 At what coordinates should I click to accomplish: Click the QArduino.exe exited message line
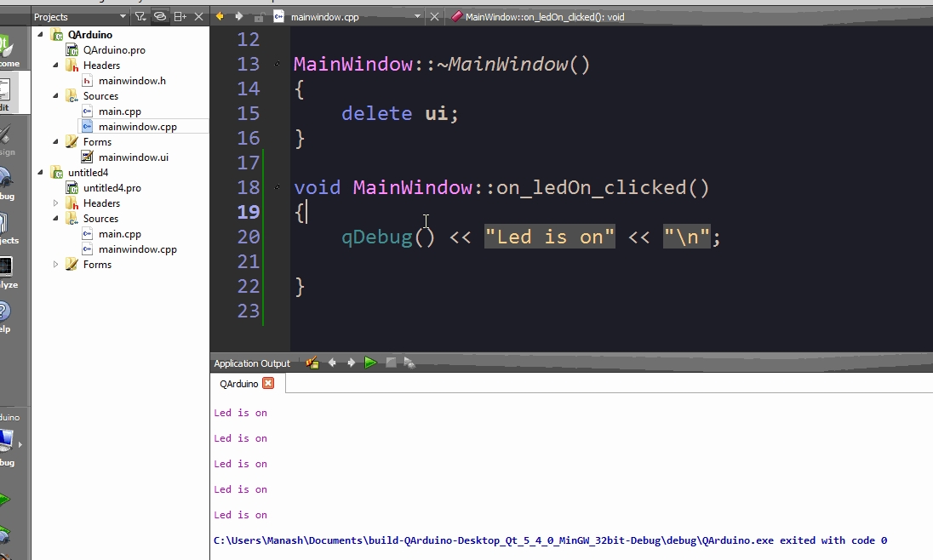tap(551, 540)
